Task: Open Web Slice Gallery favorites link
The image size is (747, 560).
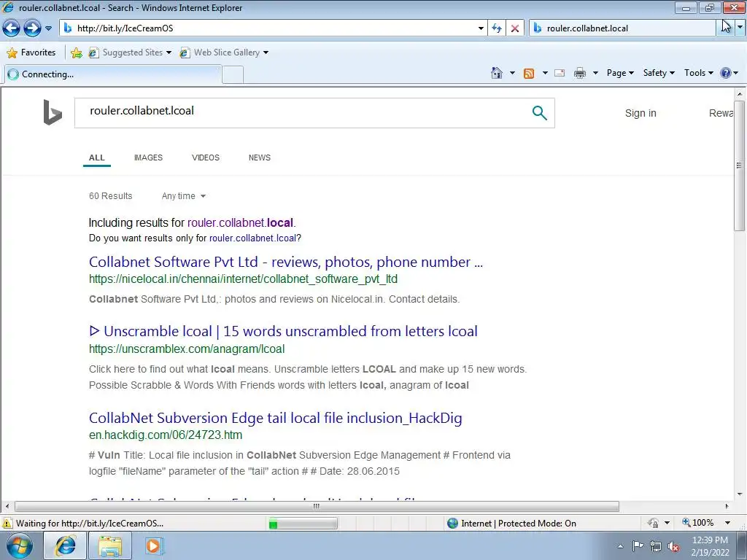Action: tap(224, 52)
